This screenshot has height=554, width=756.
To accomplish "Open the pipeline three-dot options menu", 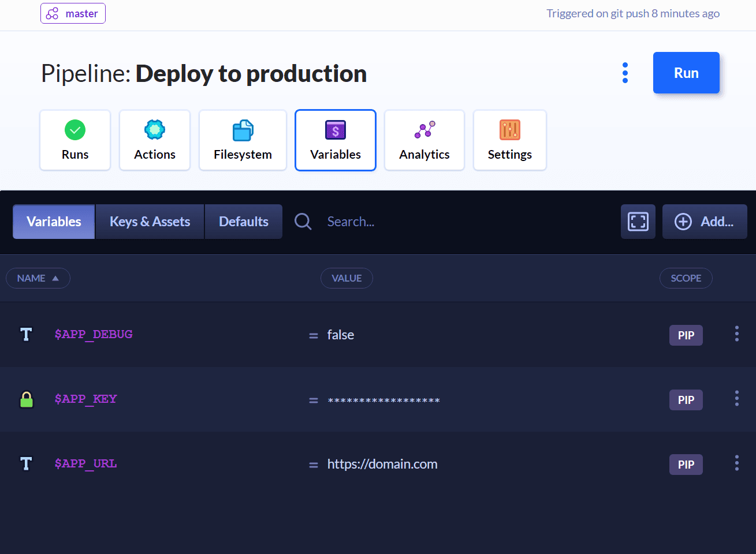I will 625,73.
